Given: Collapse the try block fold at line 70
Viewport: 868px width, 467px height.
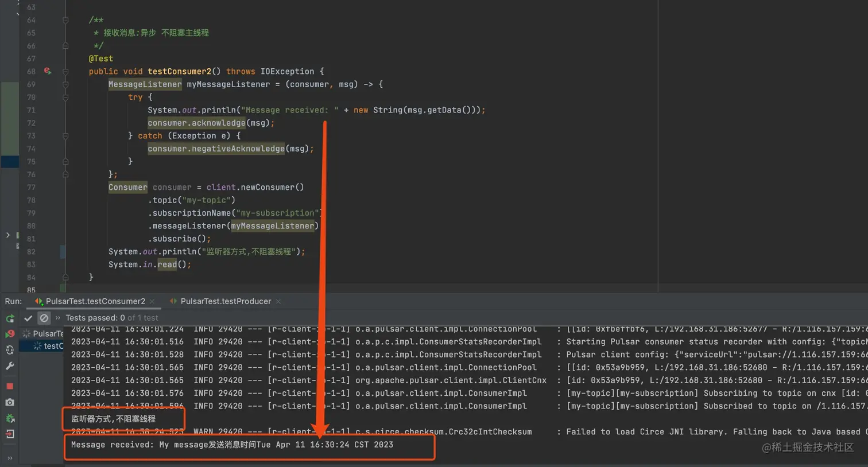Looking at the screenshot, I should (x=65, y=98).
